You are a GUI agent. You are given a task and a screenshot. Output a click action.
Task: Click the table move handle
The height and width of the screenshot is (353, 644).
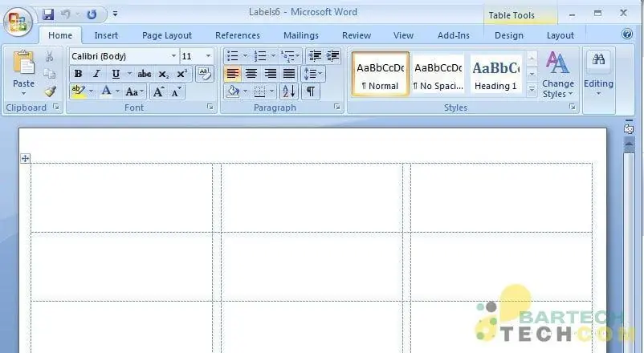coord(25,158)
